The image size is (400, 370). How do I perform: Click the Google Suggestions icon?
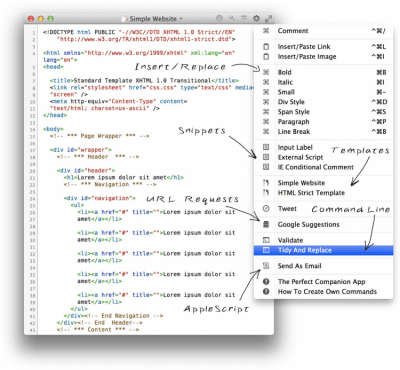[x=266, y=224]
